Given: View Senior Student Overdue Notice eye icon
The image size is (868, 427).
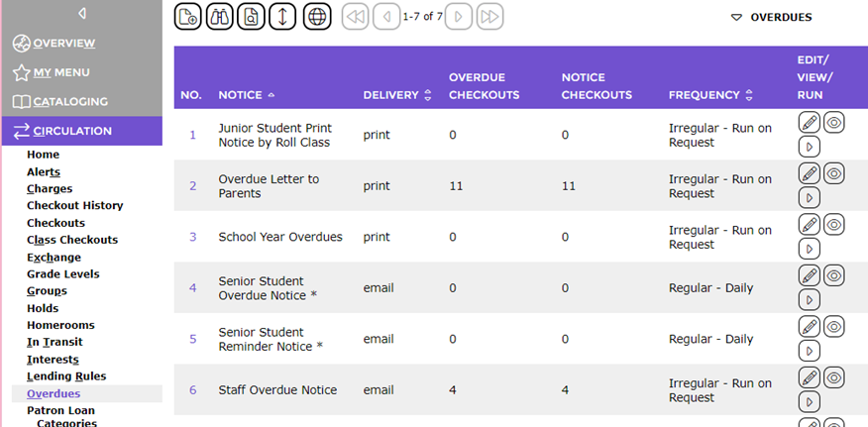Looking at the screenshot, I should pyautogui.click(x=834, y=275).
